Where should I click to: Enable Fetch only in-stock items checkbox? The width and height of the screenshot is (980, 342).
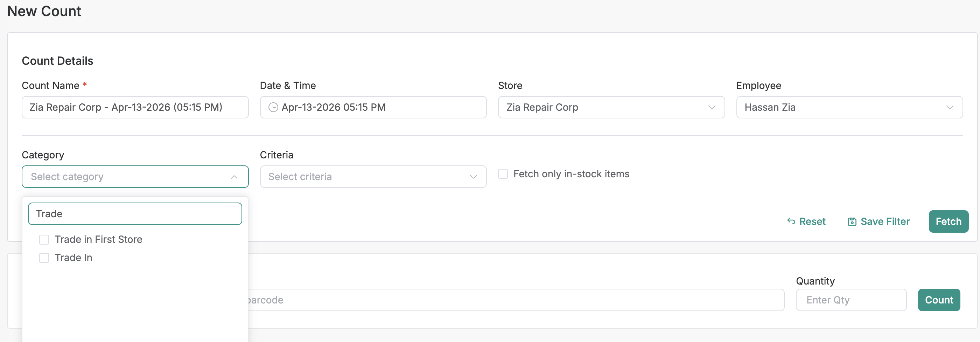pos(503,174)
